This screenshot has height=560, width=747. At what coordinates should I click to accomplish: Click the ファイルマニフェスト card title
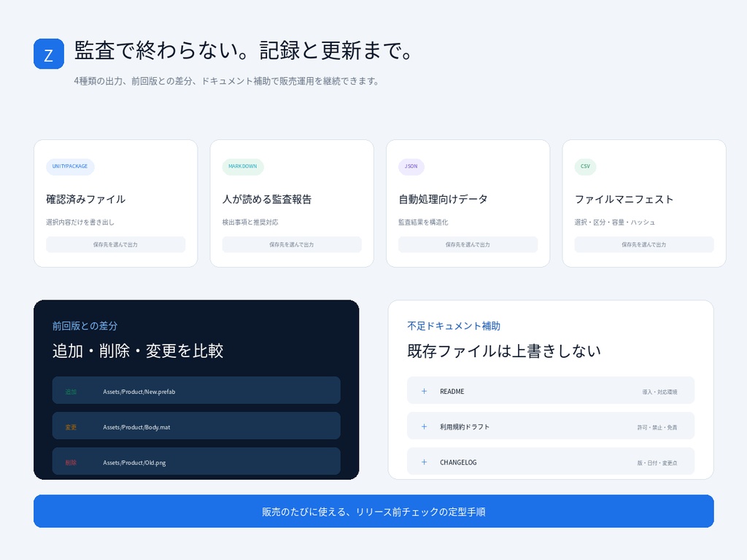click(624, 199)
